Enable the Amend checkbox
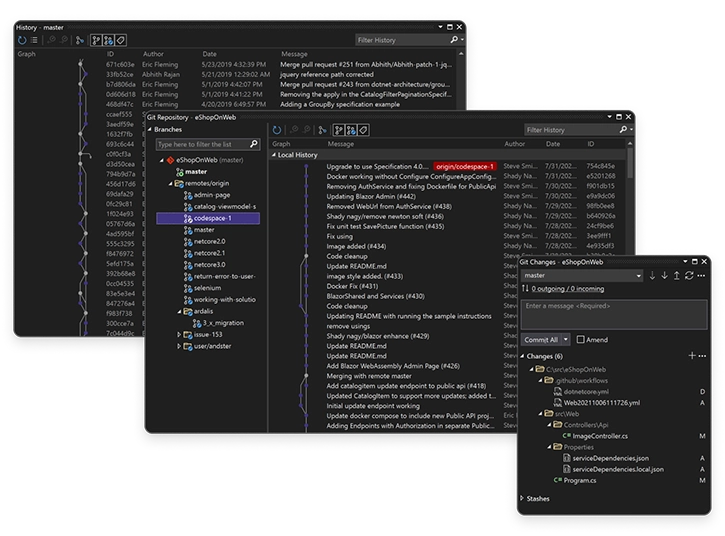This screenshot has height=536, width=725. point(580,339)
